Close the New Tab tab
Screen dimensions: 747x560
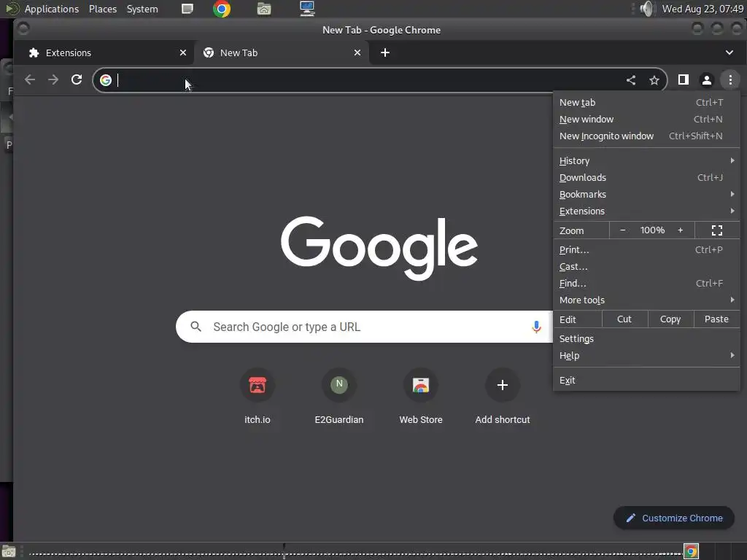357,52
